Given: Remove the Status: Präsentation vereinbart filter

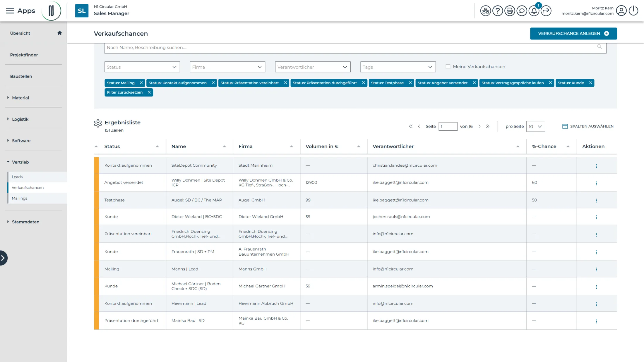Looking at the screenshot, I should pos(285,83).
